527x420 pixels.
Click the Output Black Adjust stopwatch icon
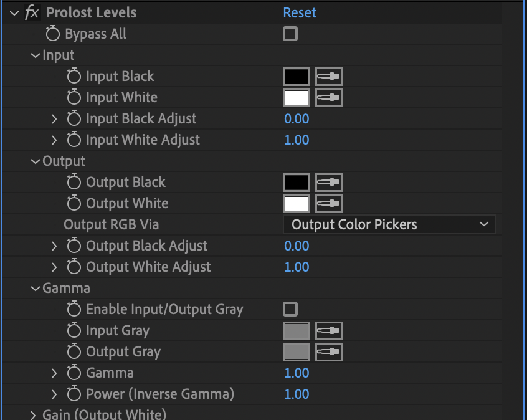[74, 246]
